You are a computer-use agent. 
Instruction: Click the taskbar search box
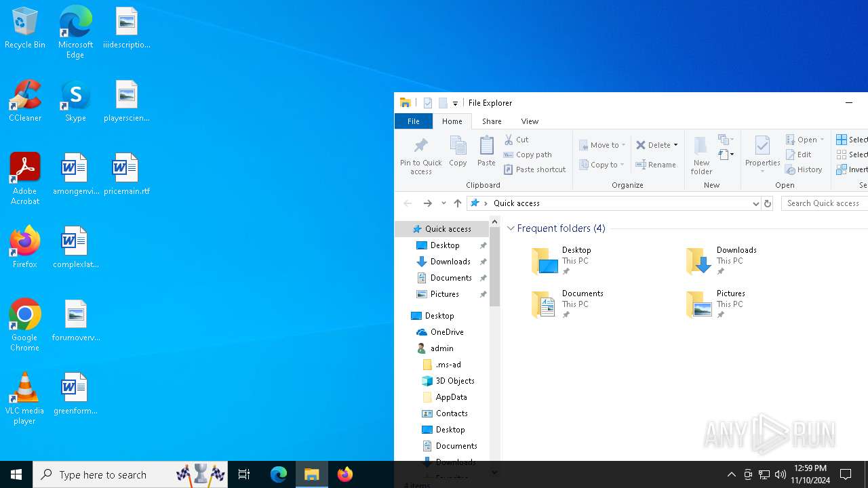click(130, 474)
